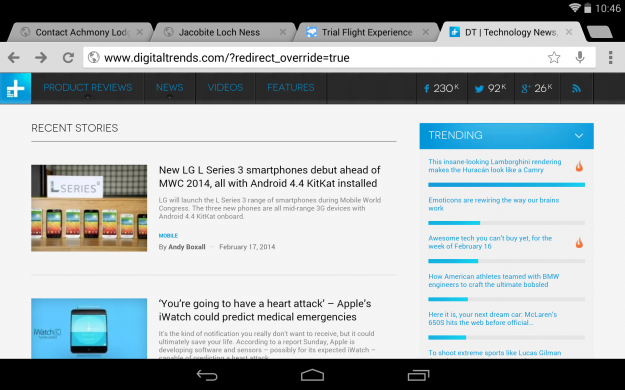Click the Recent Stories heading
625x390 pixels.
[x=75, y=128]
